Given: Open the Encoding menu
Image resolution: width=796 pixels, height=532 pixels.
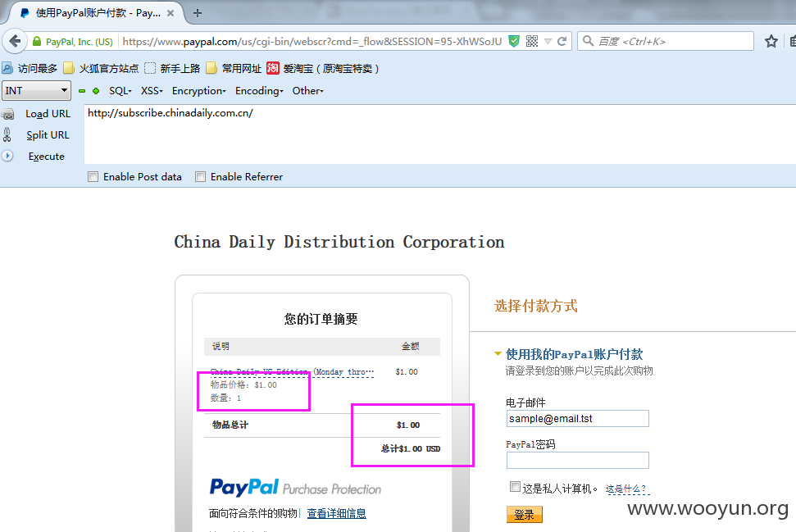Looking at the screenshot, I should 259,91.
